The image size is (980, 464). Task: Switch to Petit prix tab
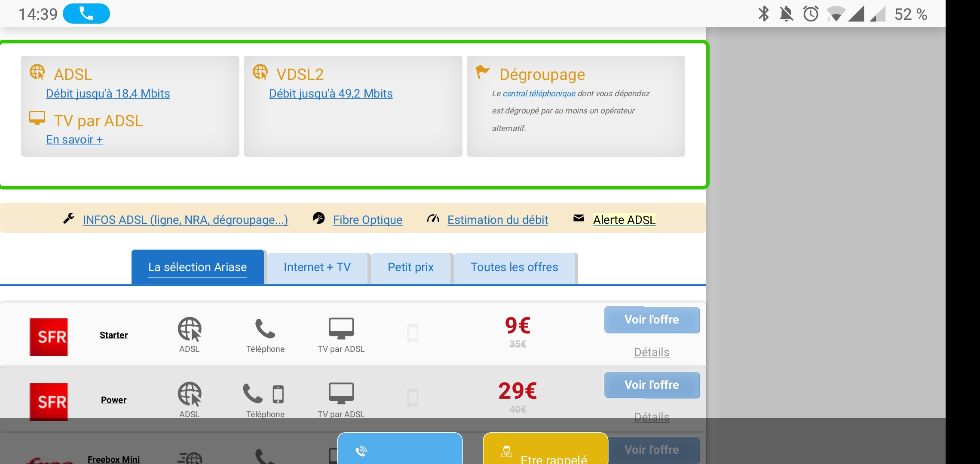point(411,267)
